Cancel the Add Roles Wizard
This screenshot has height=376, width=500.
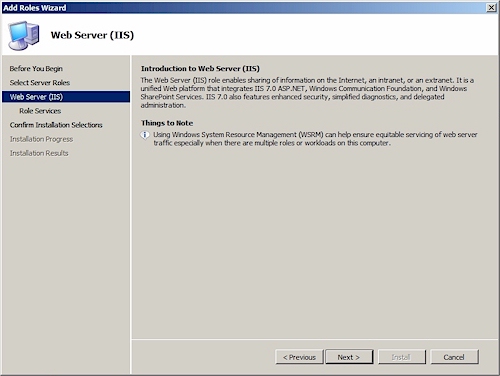tap(454, 357)
